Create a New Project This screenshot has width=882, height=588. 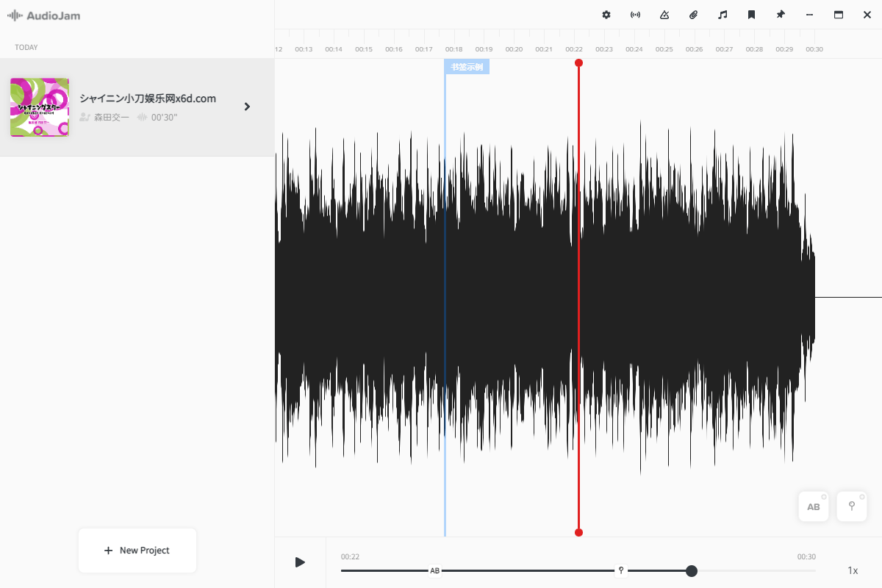pyautogui.click(x=137, y=550)
